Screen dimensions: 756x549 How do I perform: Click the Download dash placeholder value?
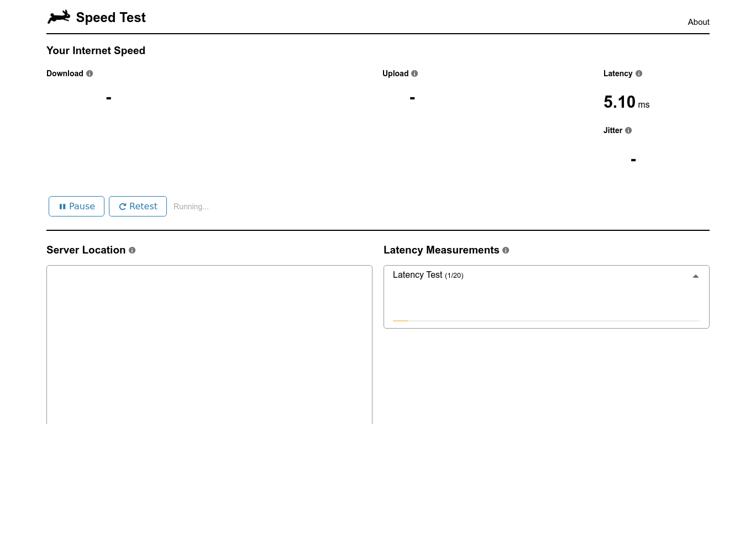coord(109,98)
